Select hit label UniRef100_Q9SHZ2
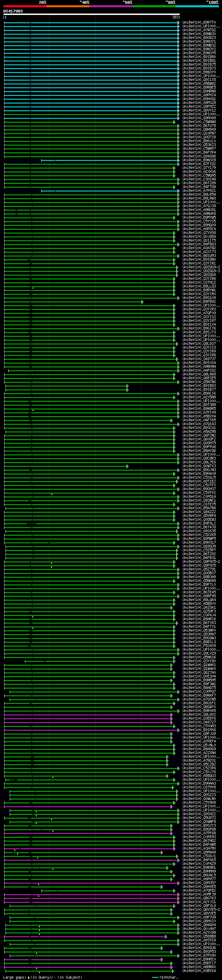This screenshot has width=222, height=980. coord(199,814)
